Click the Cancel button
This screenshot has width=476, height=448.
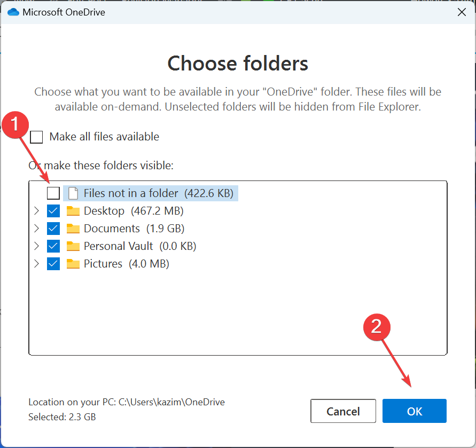(x=343, y=411)
